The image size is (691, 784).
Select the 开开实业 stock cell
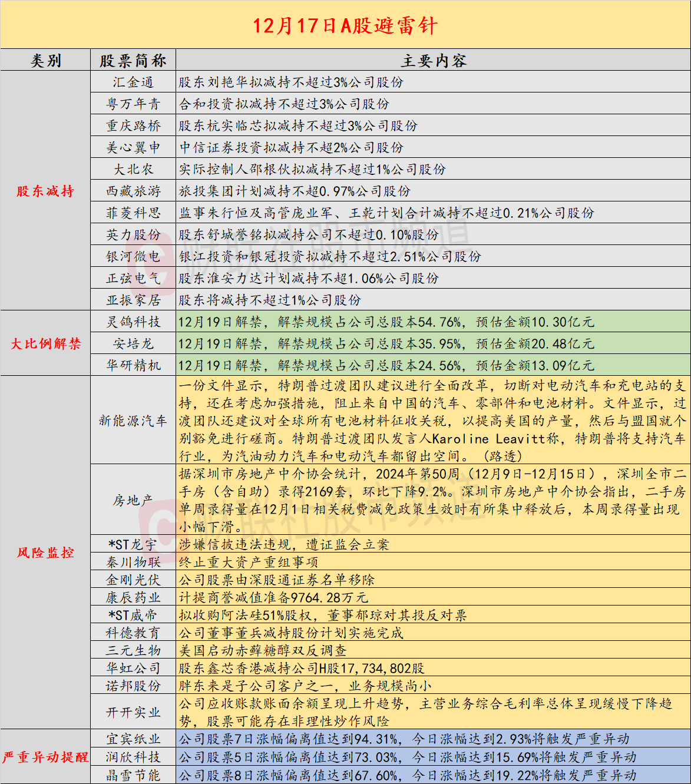point(133,712)
